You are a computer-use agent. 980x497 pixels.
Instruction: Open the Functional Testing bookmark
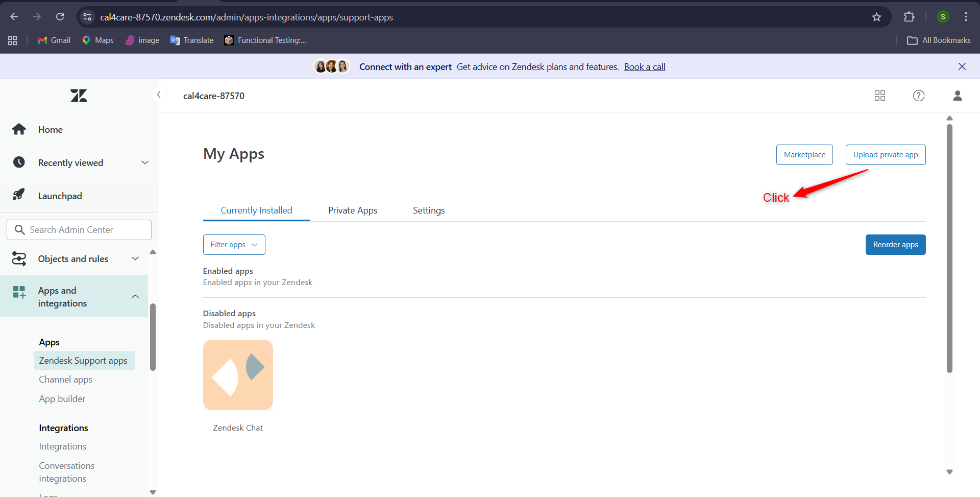click(265, 40)
